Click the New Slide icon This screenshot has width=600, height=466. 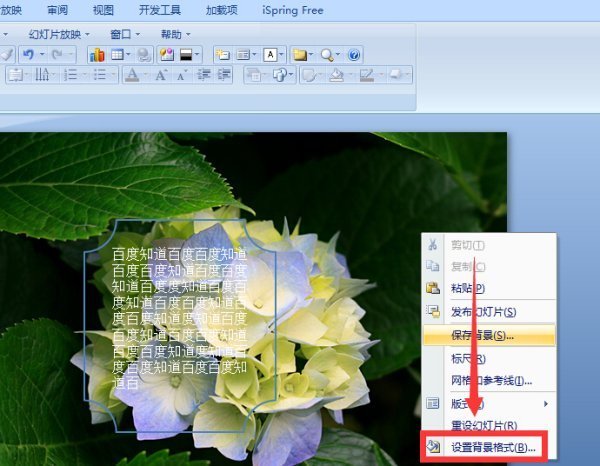coord(222,55)
